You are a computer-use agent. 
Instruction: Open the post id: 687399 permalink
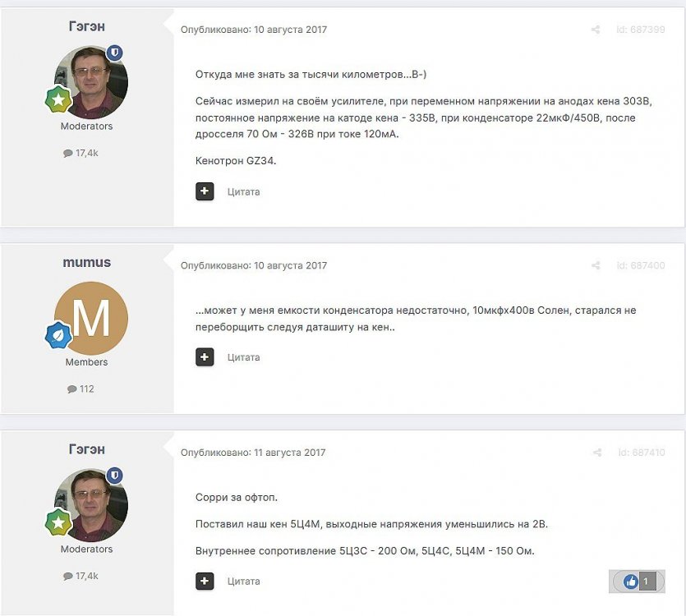coord(641,30)
